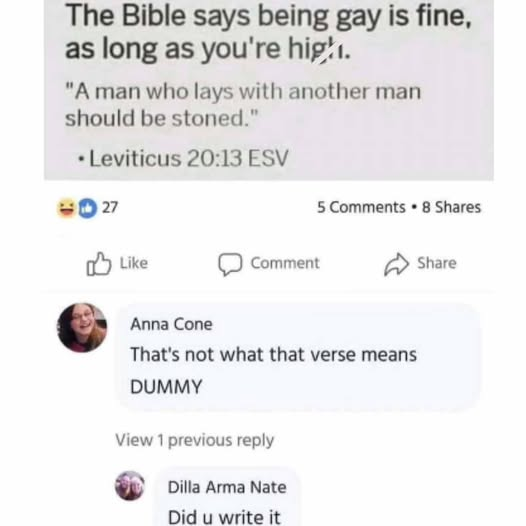
Task: Open the blue thumbs-up reaction icon
Action: (88, 208)
